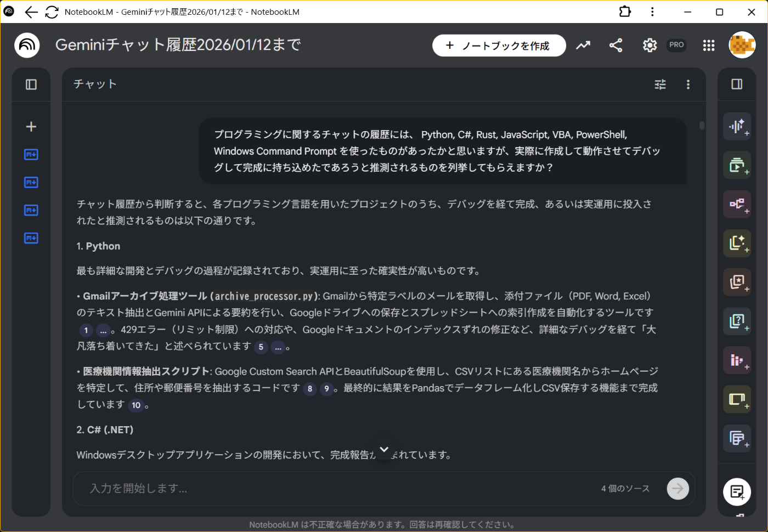Share the notebook via share icon
768x532 pixels.
pos(616,45)
